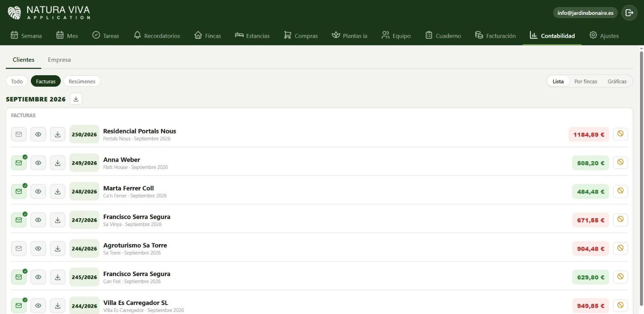Click the mail icon for invoice 248/2026
This screenshot has height=314, width=644.
[x=19, y=192]
